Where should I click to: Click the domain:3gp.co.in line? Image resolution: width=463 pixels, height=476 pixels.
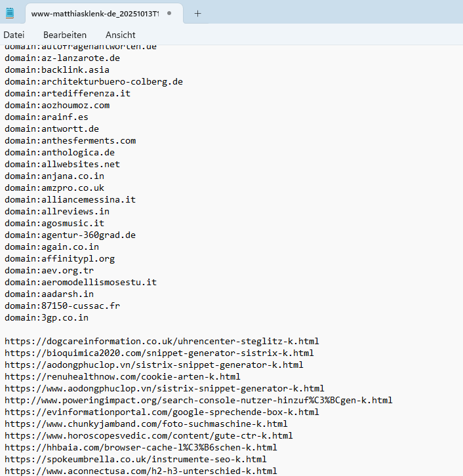[x=47, y=318]
